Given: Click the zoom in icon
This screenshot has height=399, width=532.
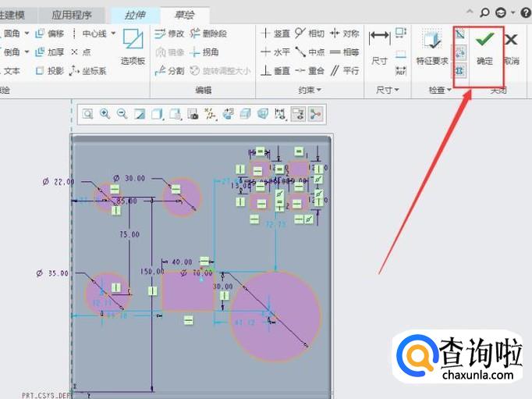Looking at the screenshot, I should 105,114.
